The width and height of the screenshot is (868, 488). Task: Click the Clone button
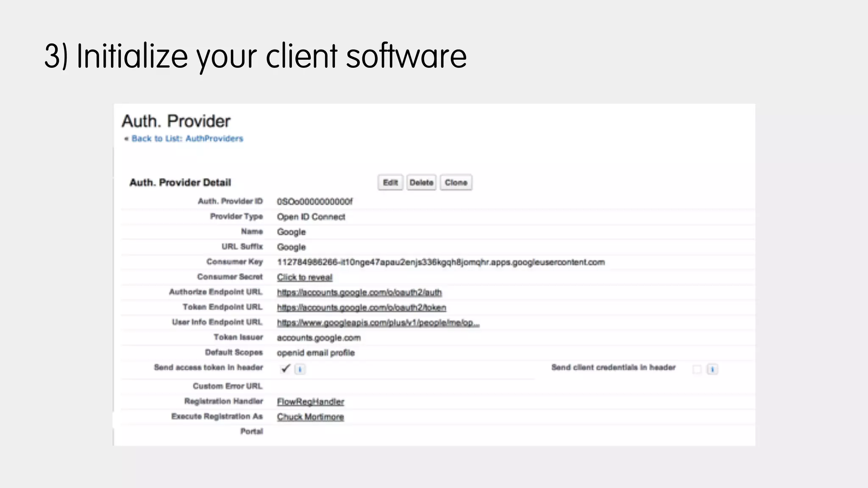456,183
